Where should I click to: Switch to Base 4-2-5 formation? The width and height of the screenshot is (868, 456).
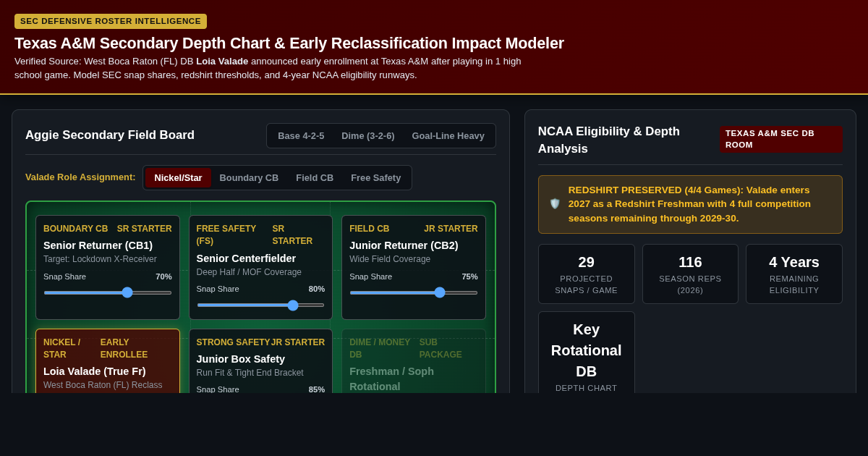point(301,135)
